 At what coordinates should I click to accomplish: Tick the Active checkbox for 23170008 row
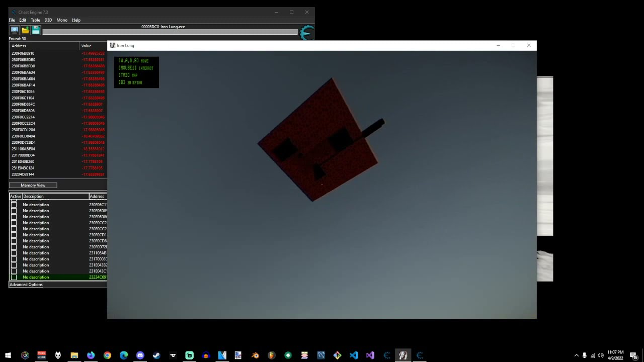pyautogui.click(x=14, y=259)
